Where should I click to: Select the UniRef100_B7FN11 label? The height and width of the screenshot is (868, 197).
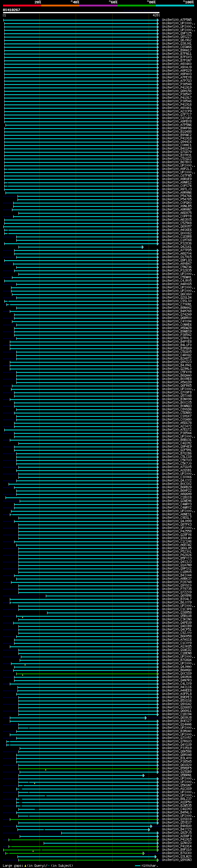pos(177,54)
